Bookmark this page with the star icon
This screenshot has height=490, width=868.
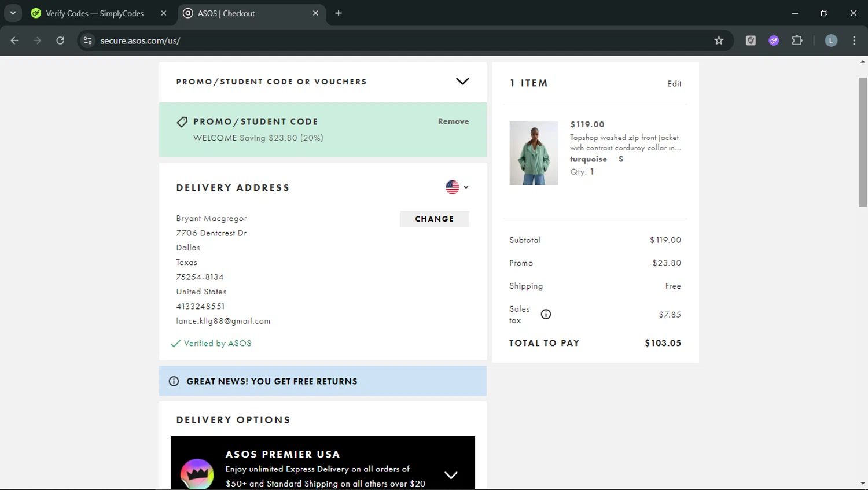click(719, 40)
